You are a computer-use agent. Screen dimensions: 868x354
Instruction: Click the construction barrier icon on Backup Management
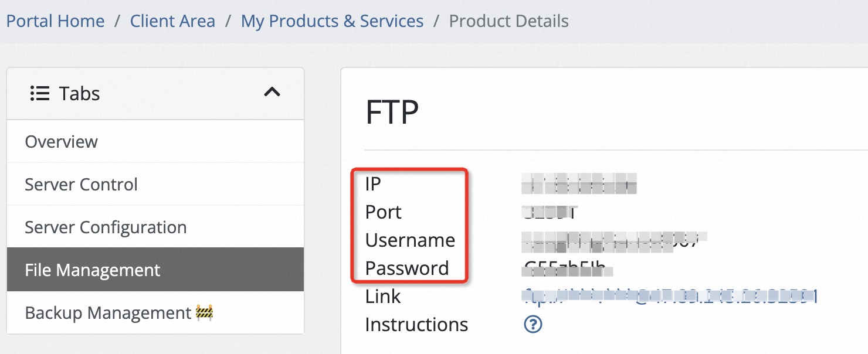pyautogui.click(x=204, y=313)
